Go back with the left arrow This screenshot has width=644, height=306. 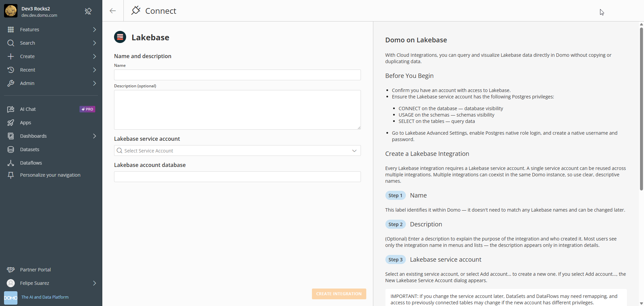click(113, 11)
